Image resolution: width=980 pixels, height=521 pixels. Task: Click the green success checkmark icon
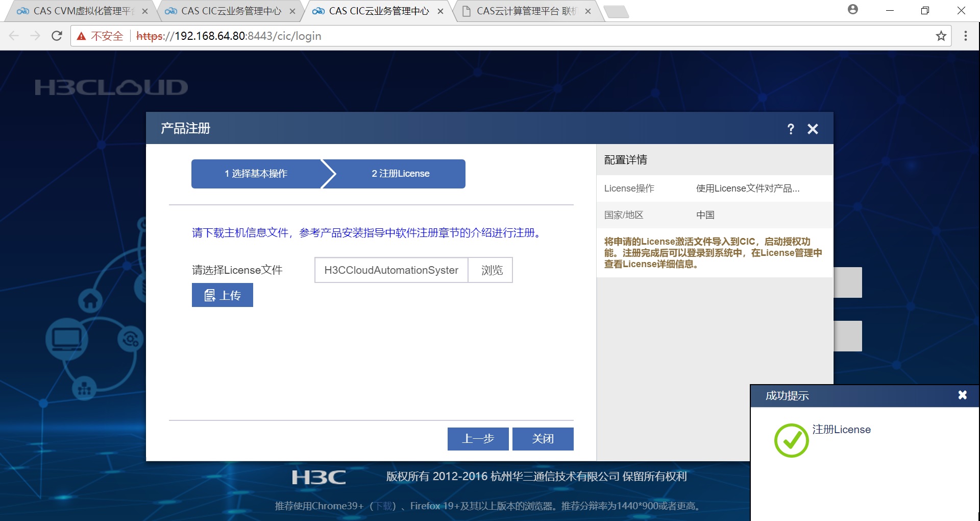[791, 440]
